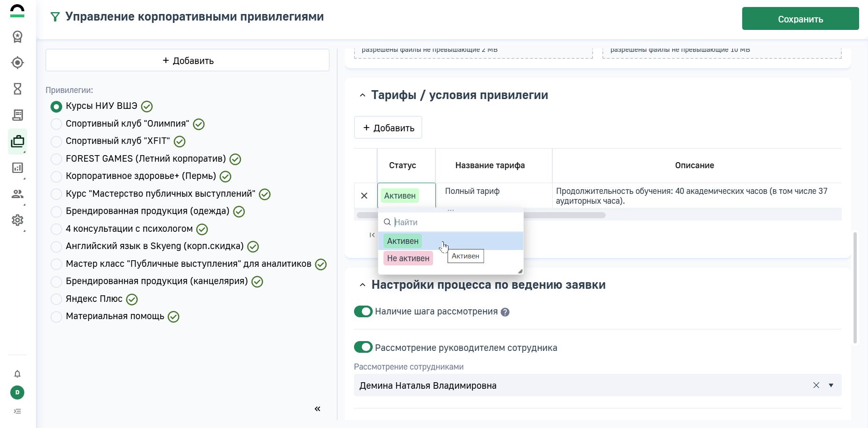Click Добавить button above the tariffs table
Screen dimensions: 868x428
[x=388, y=128]
